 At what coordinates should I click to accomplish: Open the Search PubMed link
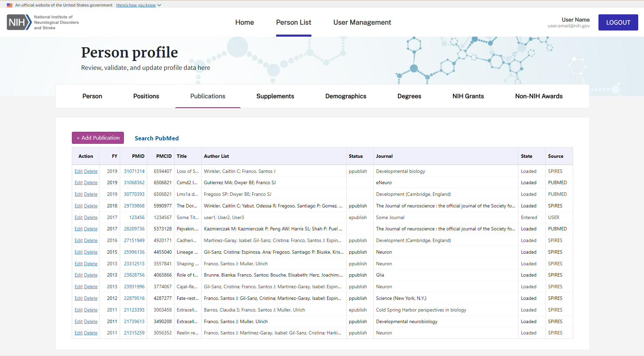click(157, 138)
